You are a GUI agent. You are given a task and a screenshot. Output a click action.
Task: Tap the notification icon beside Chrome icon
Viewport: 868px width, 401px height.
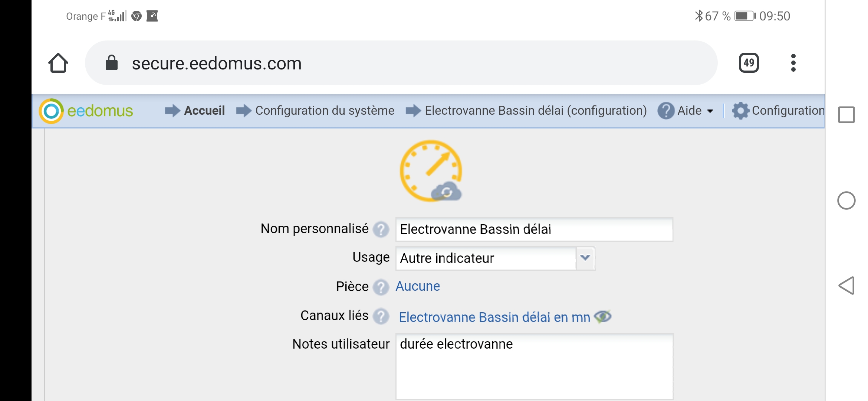pos(152,16)
